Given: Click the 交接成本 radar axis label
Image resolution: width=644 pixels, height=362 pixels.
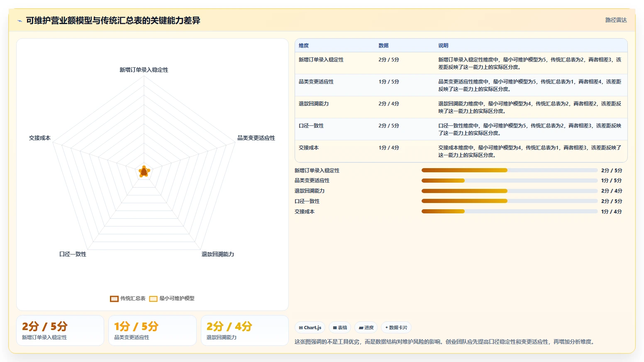Looking at the screenshot, I should pos(40,138).
